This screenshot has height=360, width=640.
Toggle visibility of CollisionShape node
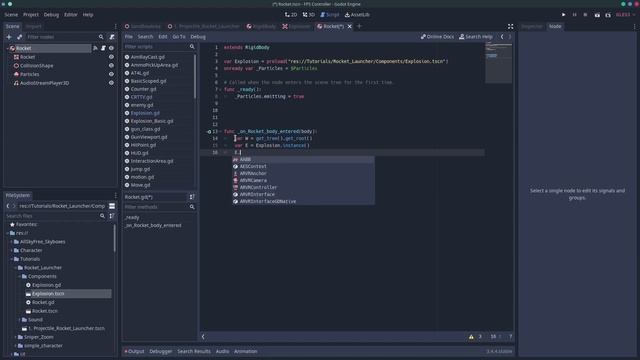[111, 66]
